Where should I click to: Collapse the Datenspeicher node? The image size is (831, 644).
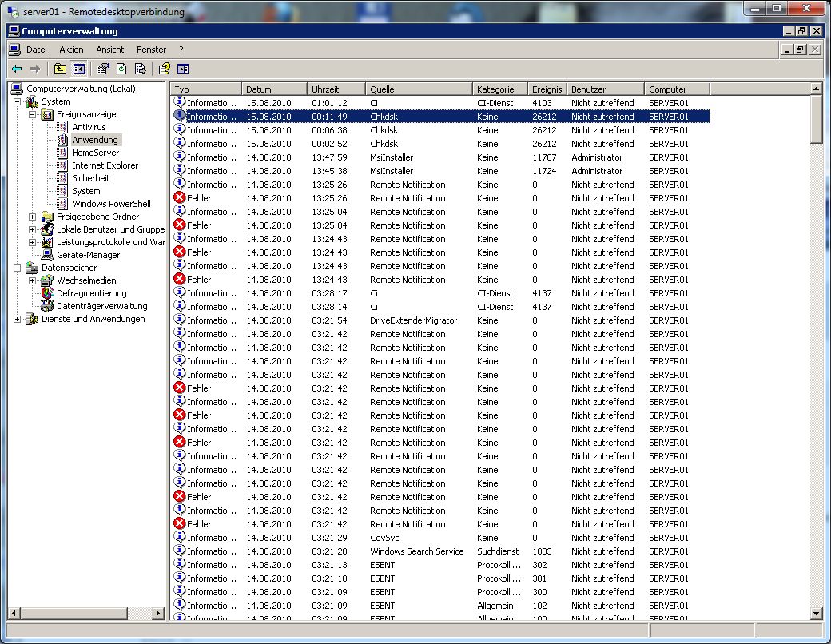coord(17,268)
